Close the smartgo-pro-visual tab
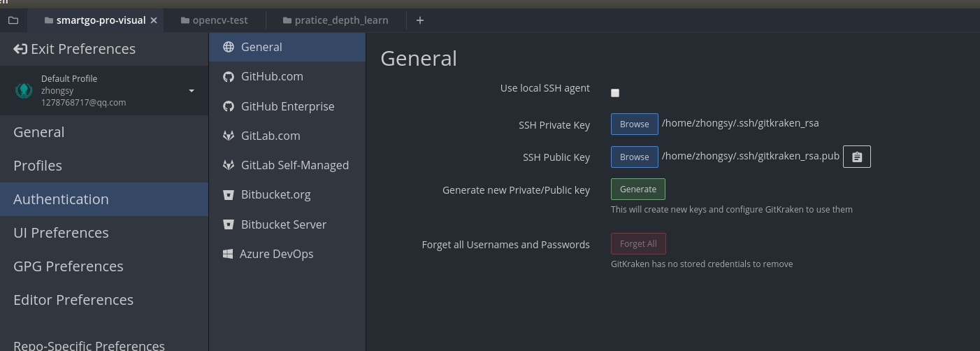The width and height of the screenshot is (980, 351). coord(154,20)
